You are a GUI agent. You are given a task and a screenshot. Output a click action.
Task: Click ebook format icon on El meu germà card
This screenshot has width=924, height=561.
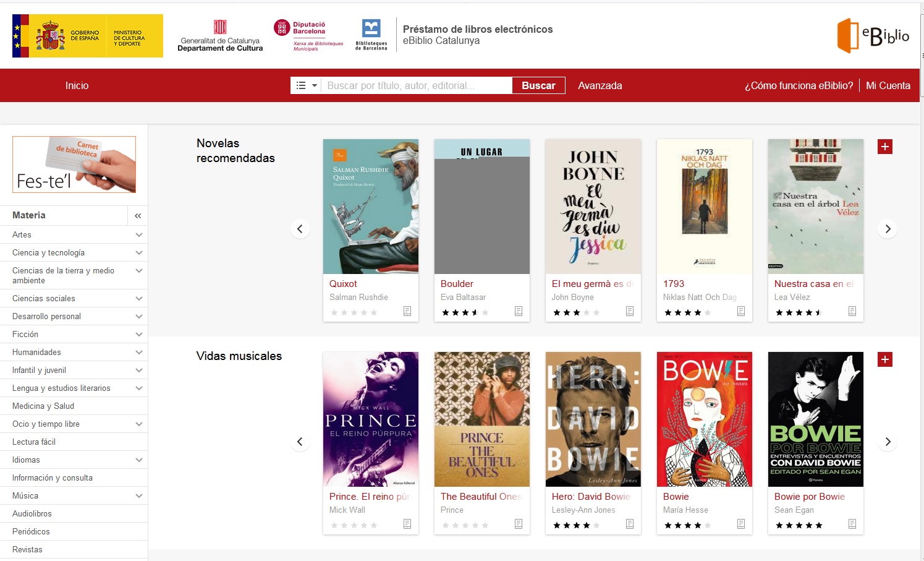coord(630,311)
